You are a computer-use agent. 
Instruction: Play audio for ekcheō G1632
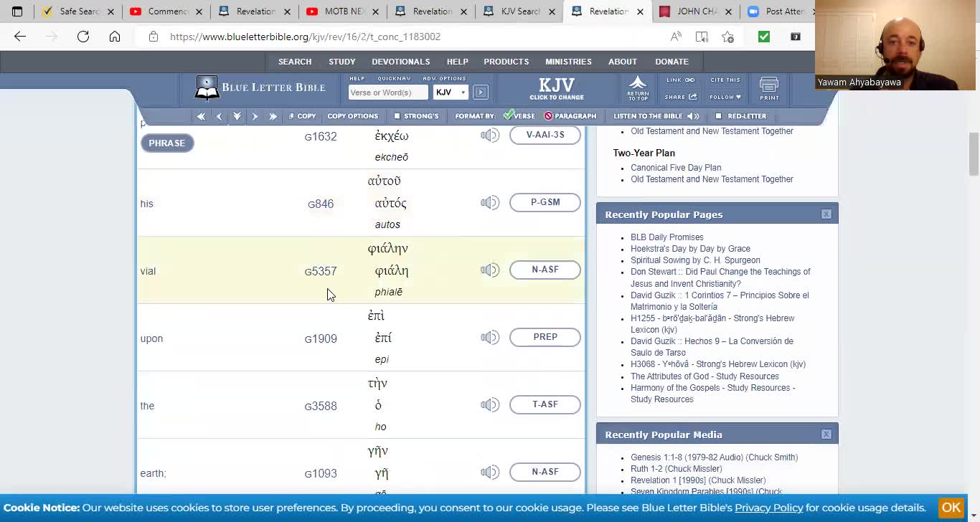coord(490,135)
